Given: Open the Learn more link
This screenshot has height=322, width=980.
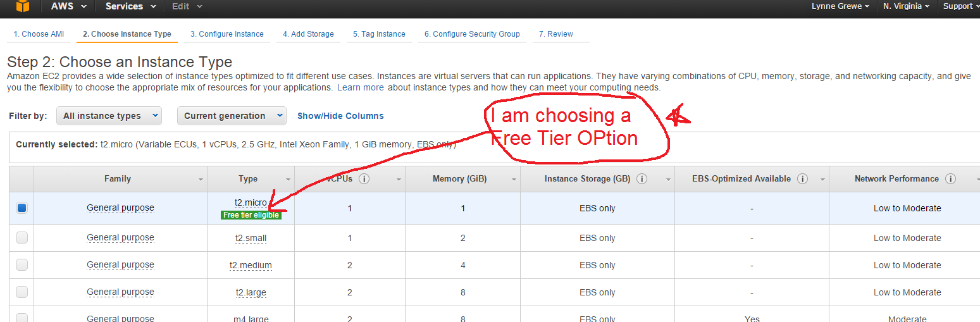Looking at the screenshot, I should pos(360,88).
